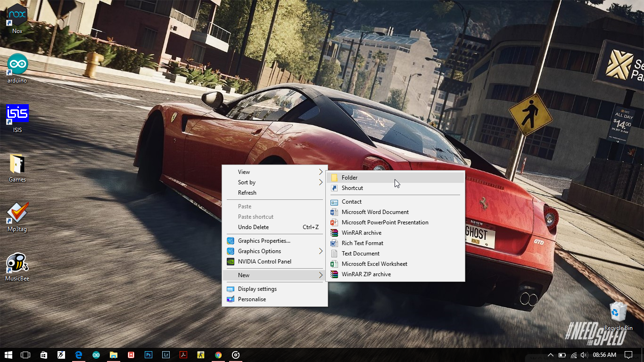The height and width of the screenshot is (362, 644).
Task: Select the Mp3tag desktop shortcut
Action: [17, 217]
